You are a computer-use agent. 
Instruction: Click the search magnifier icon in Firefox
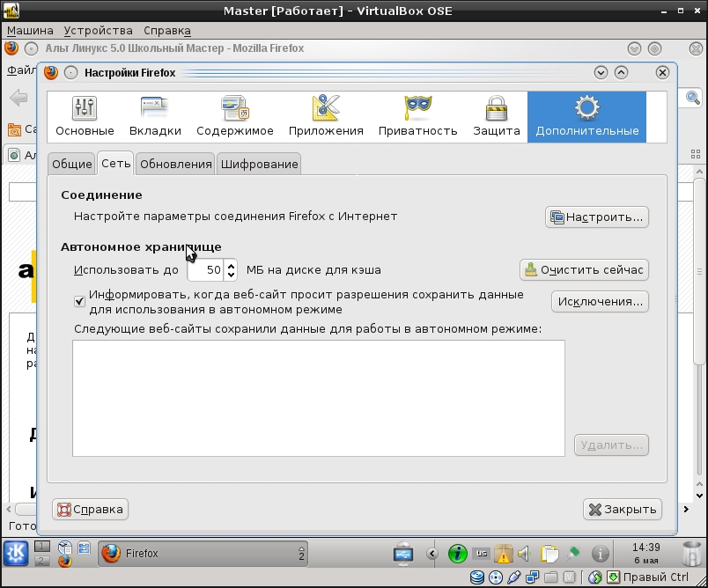pos(693,98)
